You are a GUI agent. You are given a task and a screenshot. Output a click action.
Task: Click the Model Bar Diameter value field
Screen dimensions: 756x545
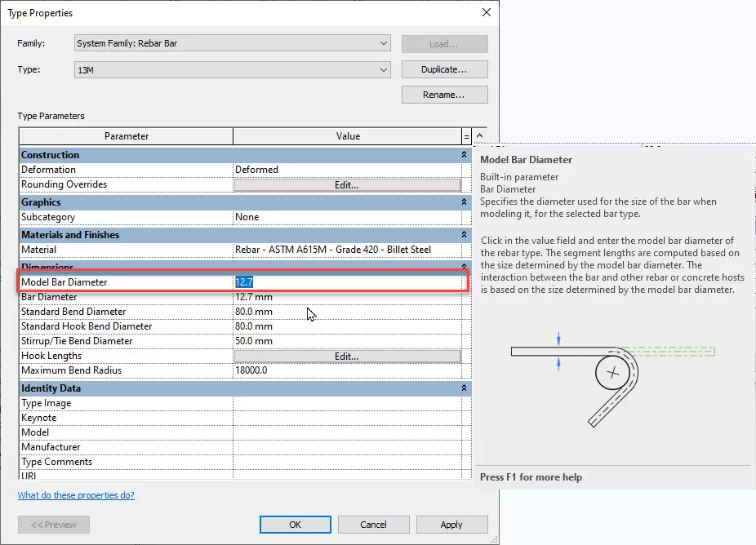tap(351, 282)
